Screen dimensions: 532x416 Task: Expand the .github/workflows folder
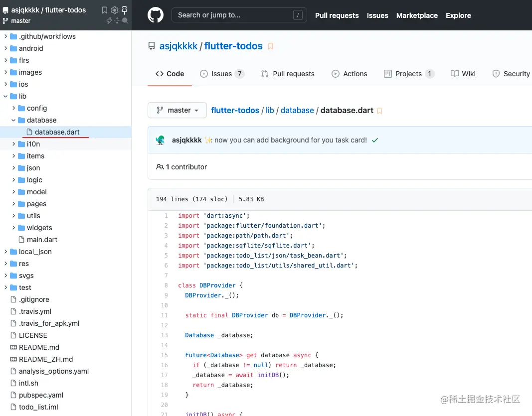(x=5, y=36)
